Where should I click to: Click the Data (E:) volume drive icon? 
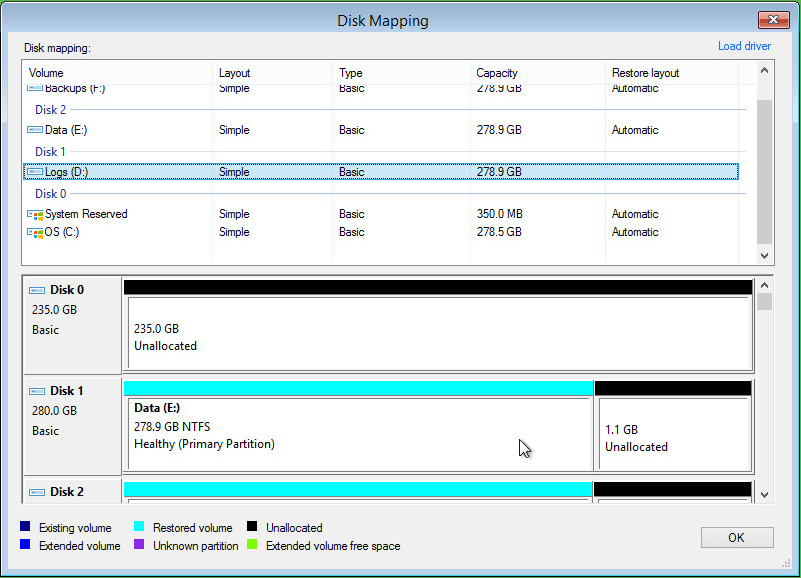pyautogui.click(x=35, y=130)
